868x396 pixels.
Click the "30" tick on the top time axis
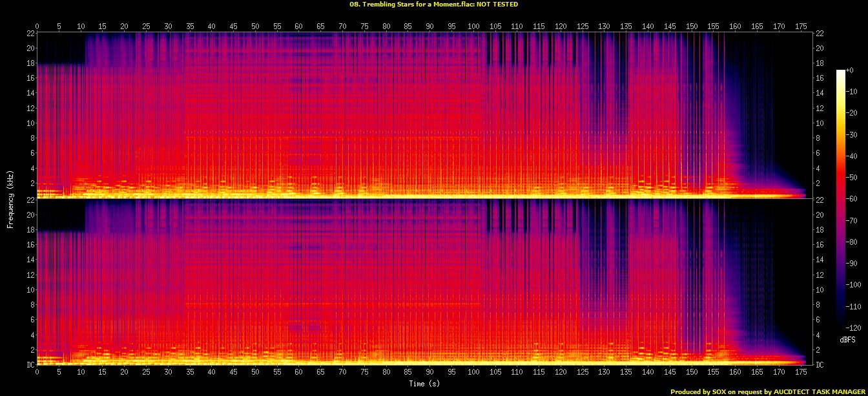point(168,26)
